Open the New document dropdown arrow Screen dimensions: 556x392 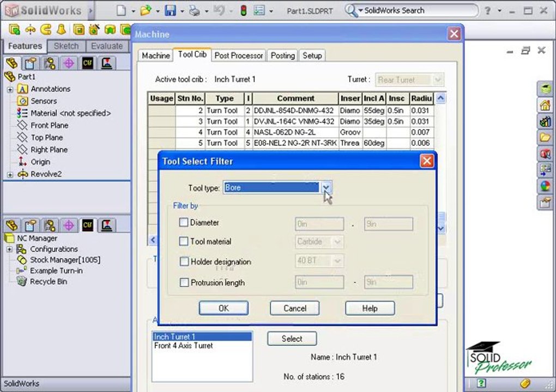pos(134,11)
